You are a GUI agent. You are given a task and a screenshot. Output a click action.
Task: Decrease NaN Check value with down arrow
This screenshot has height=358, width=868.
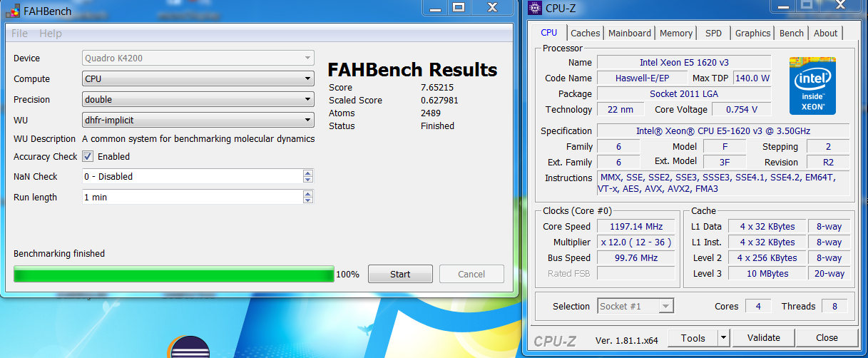pos(307,180)
